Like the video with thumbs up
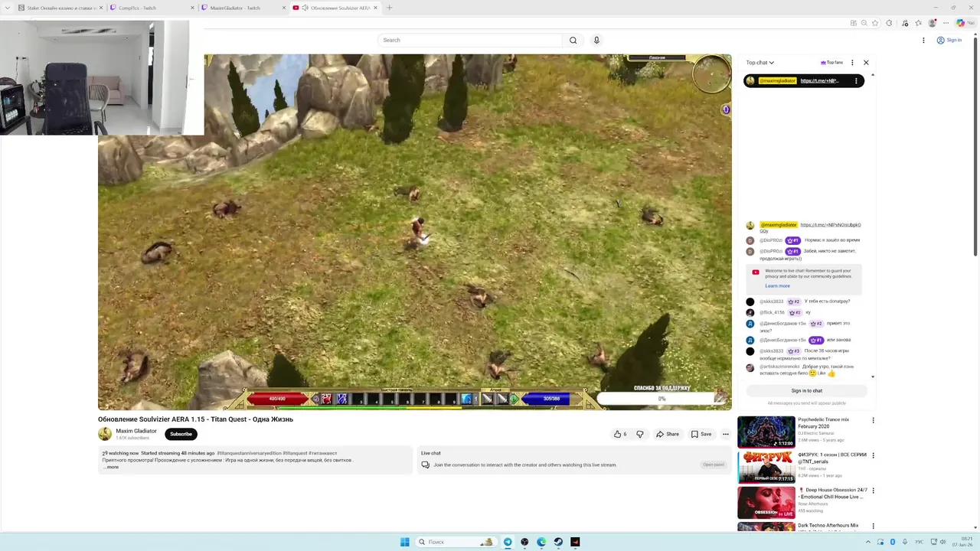The image size is (980, 551). click(x=620, y=434)
